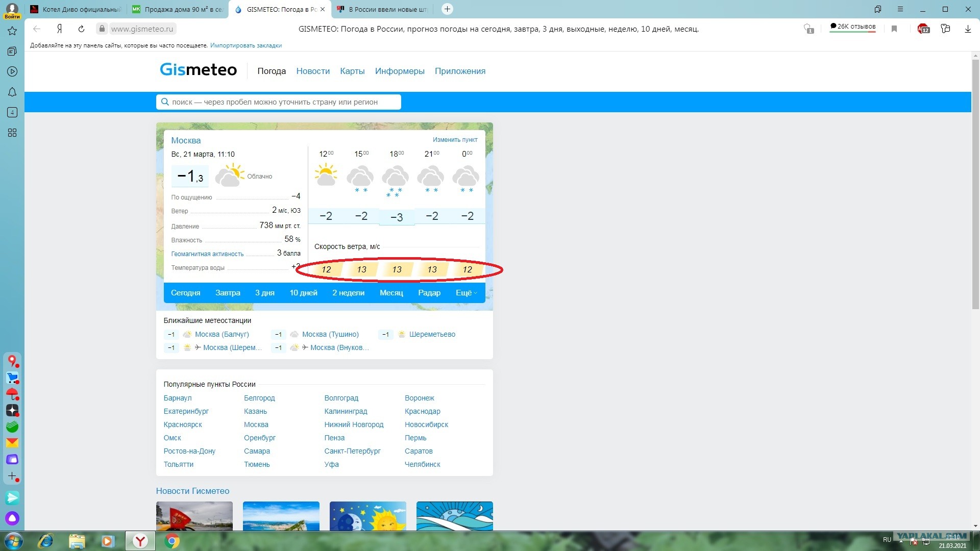
Task: Add a new app to the sidebar
Action: (x=12, y=476)
